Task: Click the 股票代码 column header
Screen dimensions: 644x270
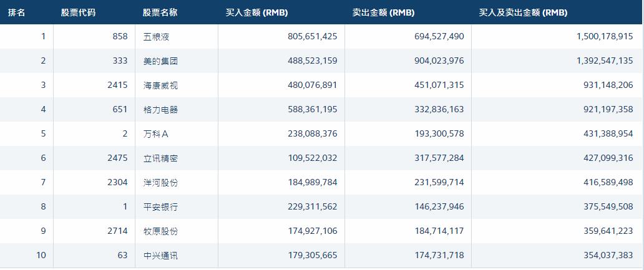Action: (x=78, y=12)
